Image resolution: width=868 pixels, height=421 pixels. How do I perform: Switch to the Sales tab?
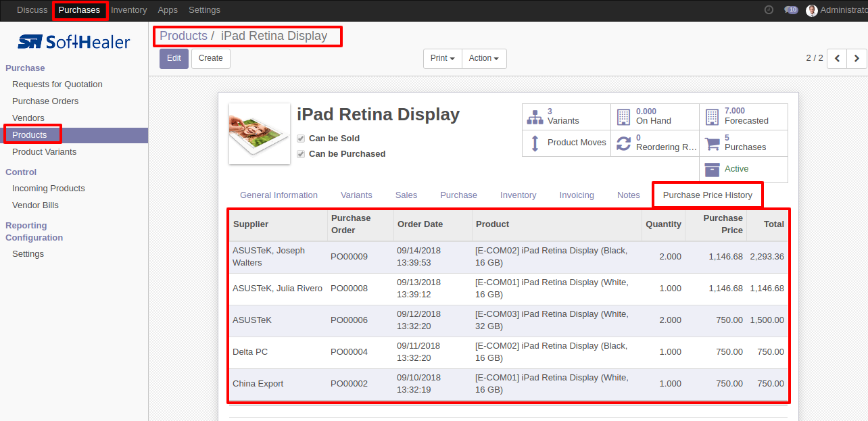coord(406,195)
